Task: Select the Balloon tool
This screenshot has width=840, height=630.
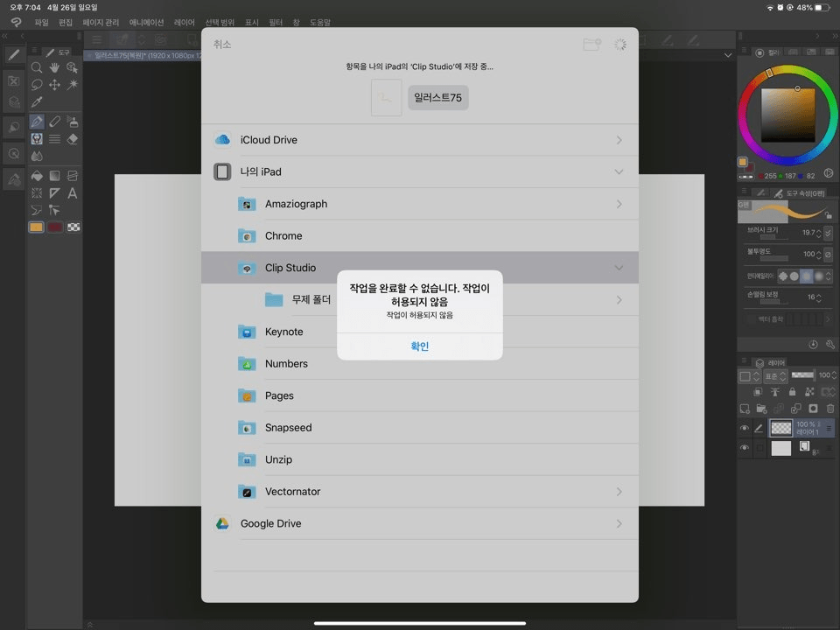Action: coord(37,210)
